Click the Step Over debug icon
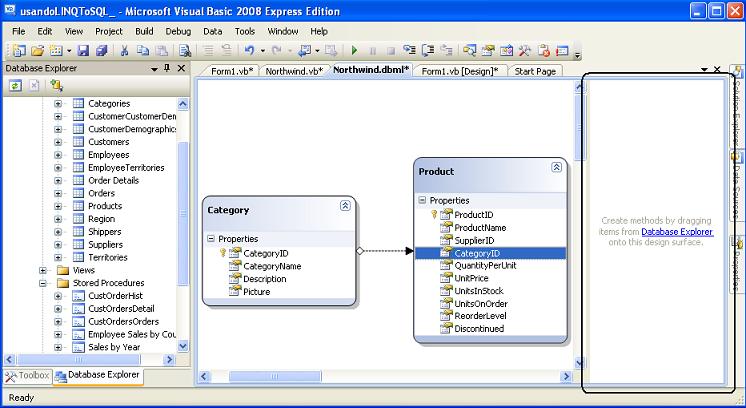746x408 pixels. click(x=428, y=50)
